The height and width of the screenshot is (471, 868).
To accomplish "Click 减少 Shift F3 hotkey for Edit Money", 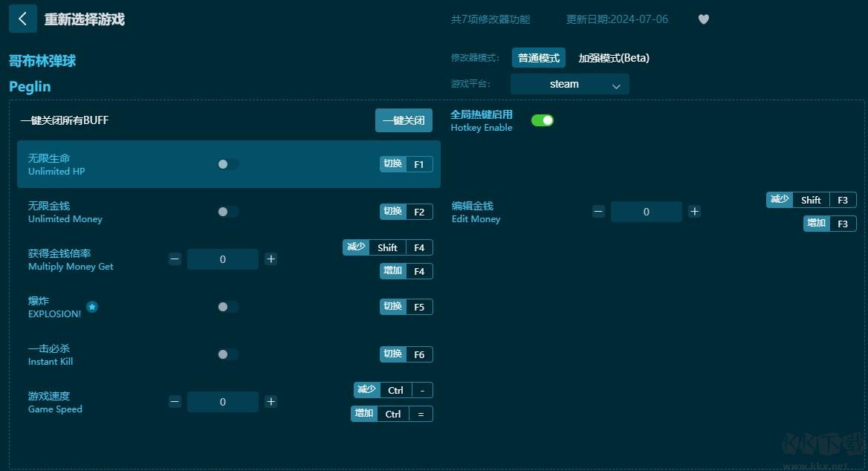I will point(811,201).
